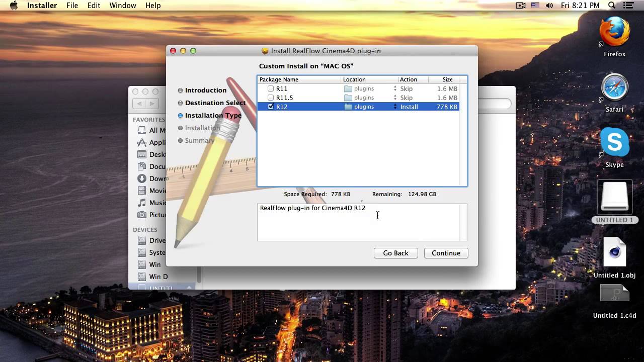644x362 pixels.
Task: Open the Installer menu
Action: click(42, 6)
